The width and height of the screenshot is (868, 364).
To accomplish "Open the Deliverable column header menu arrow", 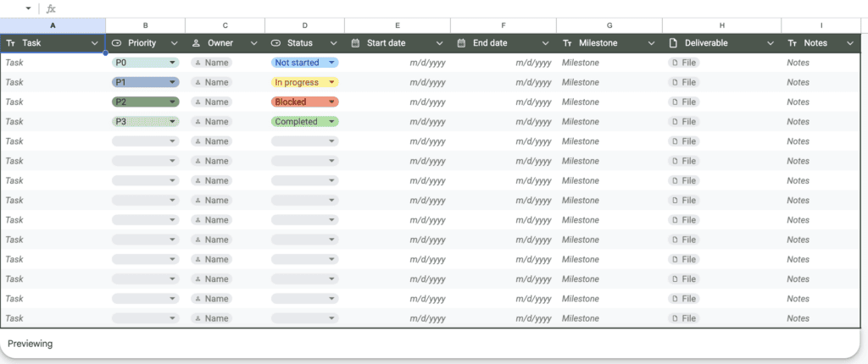I will 771,43.
